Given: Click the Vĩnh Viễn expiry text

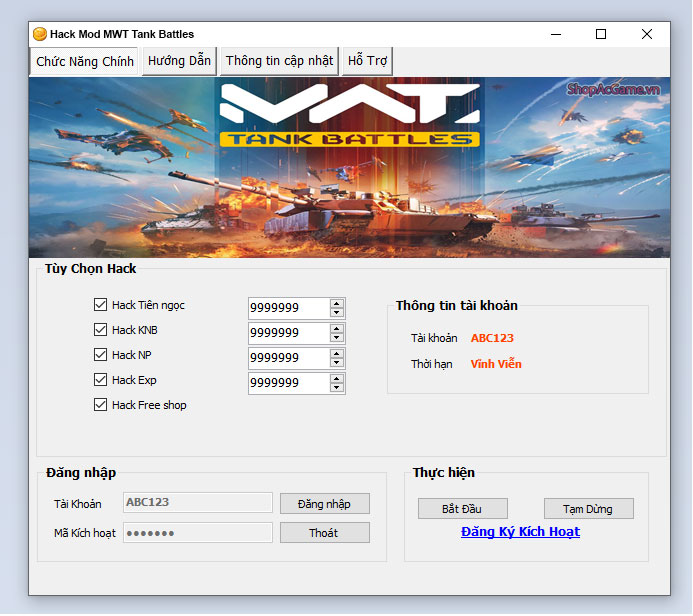Looking at the screenshot, I should click(x=496, y=364).
